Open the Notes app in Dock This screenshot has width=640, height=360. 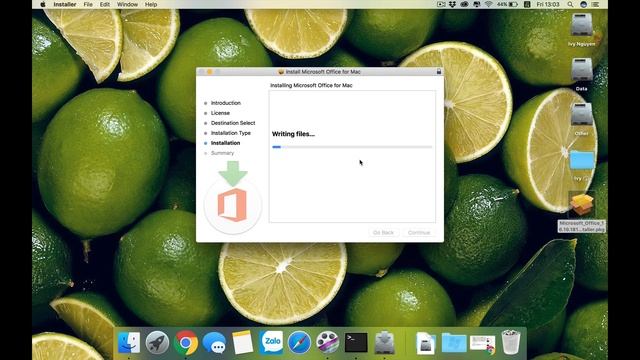[242, 342]
